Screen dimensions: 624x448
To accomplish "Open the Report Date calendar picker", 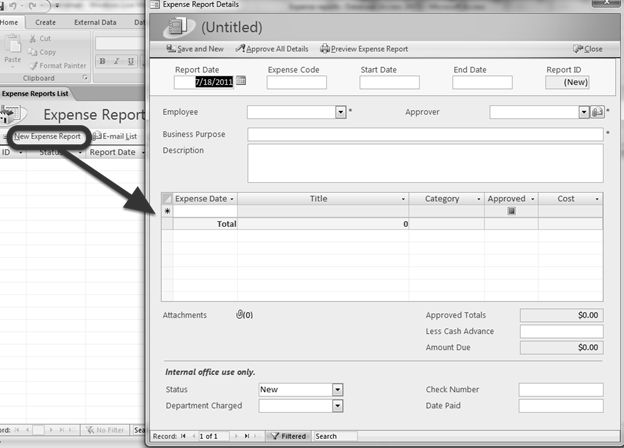I will [x=240, y=81].
